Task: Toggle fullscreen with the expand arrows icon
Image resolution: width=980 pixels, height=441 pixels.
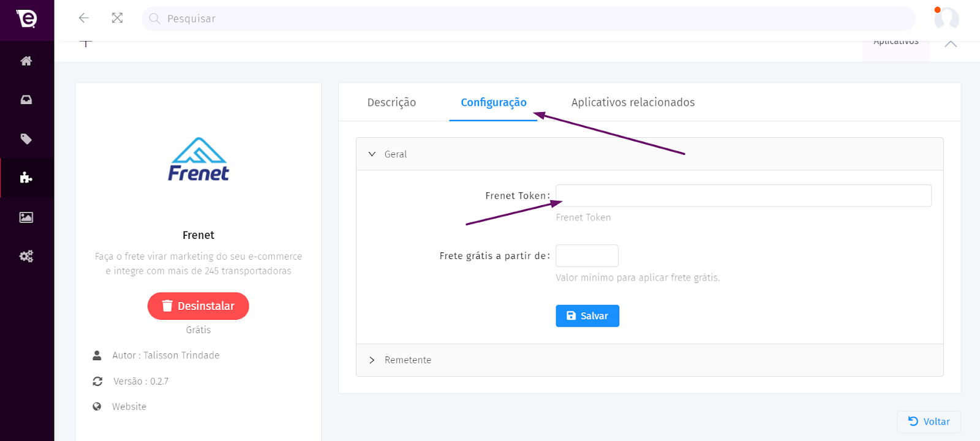Action: (x=118, y=18)
